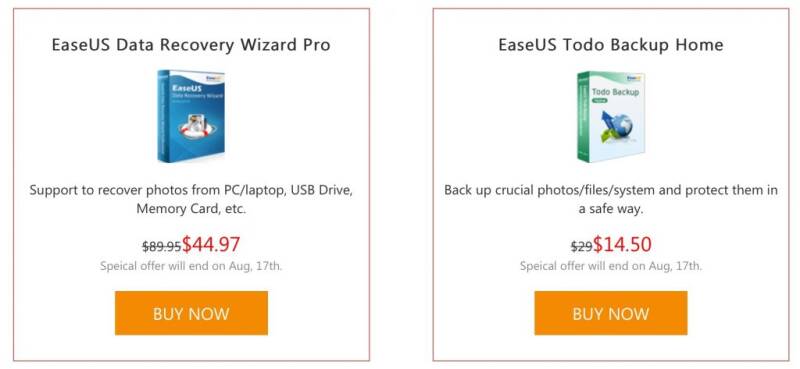Select the $44.97 discounted price
Viewport: 800px width, 369px height.
click(x=211, y=244)
